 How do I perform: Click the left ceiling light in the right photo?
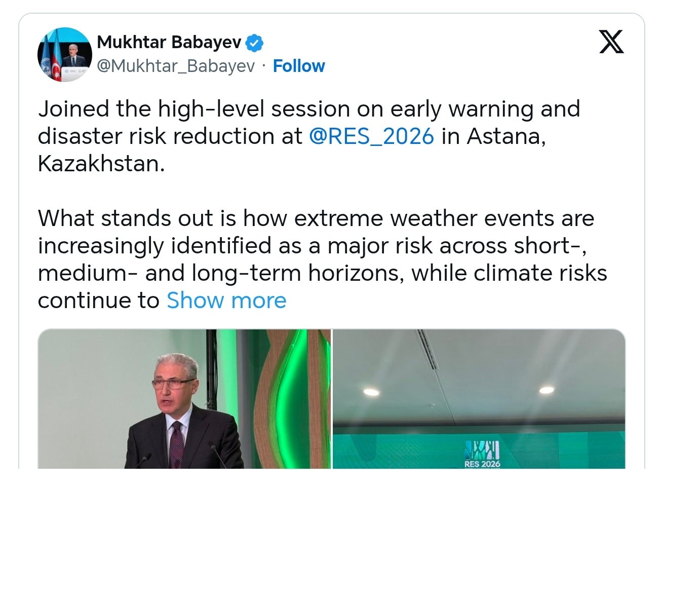(371, 392)
